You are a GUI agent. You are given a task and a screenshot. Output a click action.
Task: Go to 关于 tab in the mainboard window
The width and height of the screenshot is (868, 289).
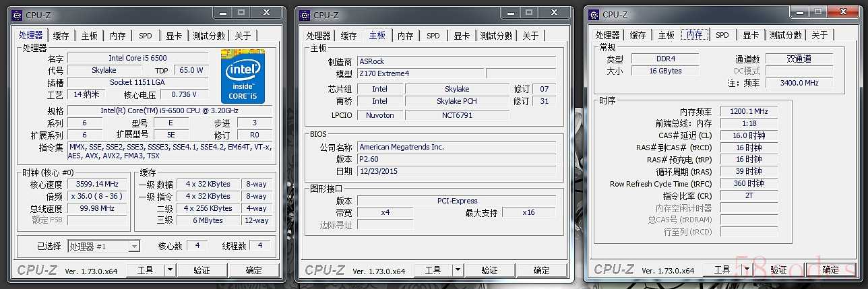530,36
